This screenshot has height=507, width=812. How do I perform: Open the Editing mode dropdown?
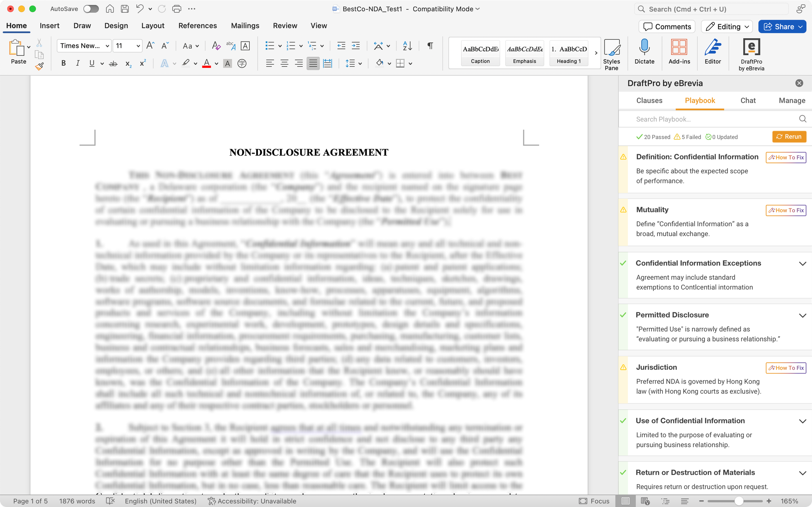(727, 27)
